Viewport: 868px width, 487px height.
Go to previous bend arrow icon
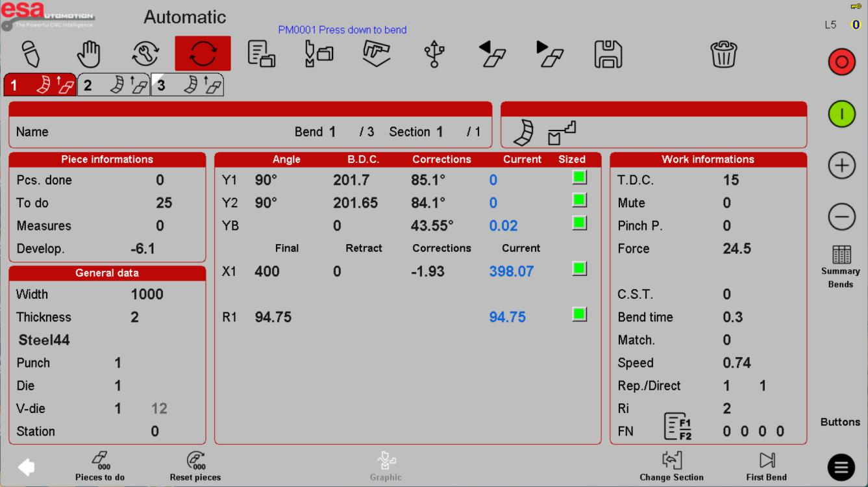coord(492,54)
